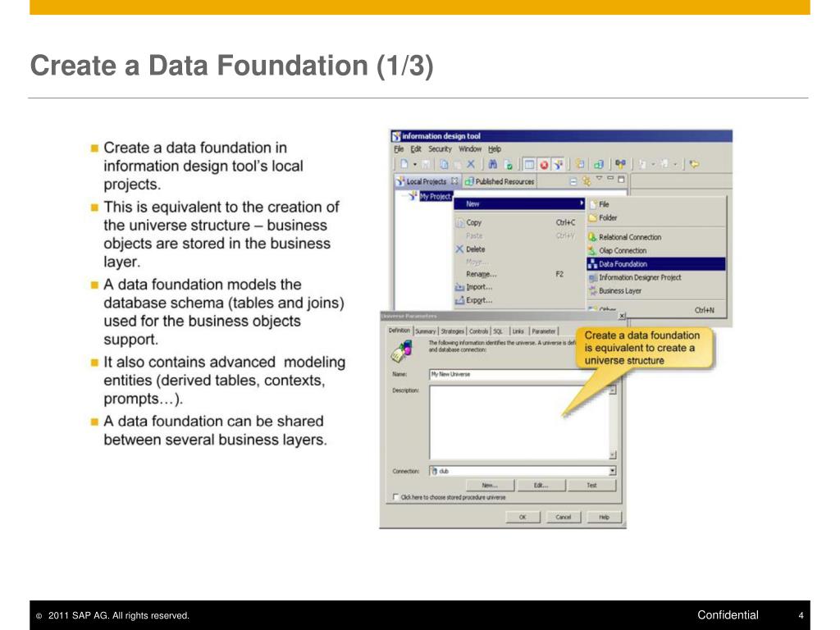Click the Export icon in context menu

459,300
